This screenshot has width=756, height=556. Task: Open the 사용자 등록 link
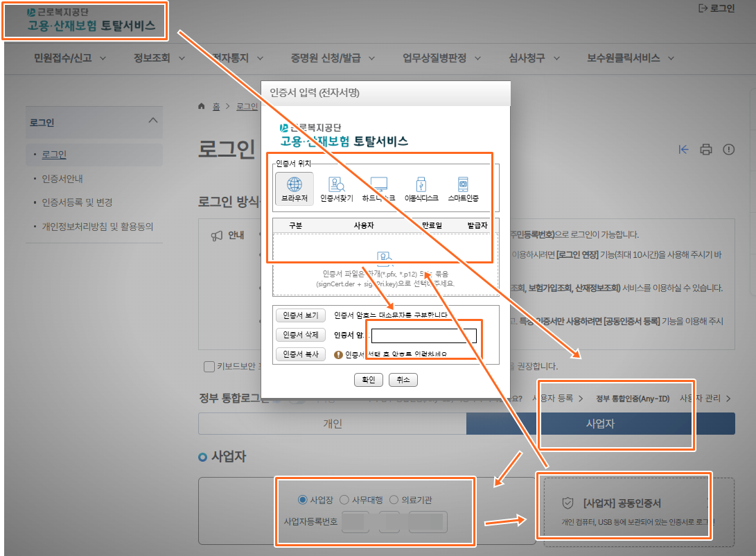558,399
